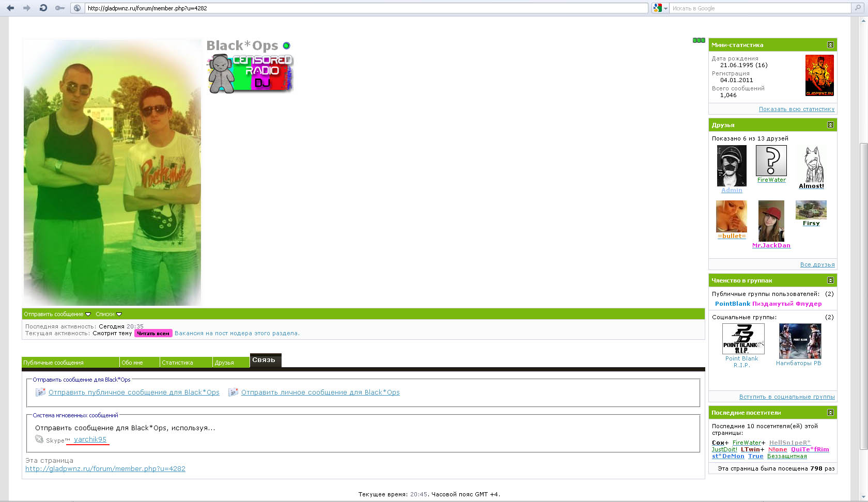
Task: Open the profile page URL link
Action: coord(105,469)
